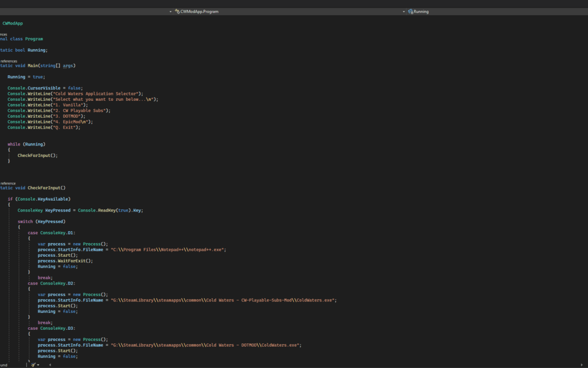Click the horizontal scrollbar left arrow
The height and width of the screenshot is (368, 588).
point(50,365)
